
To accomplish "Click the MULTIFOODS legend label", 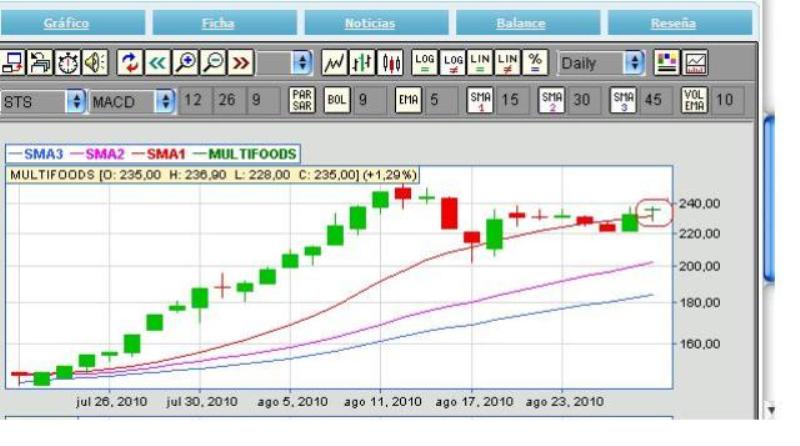I will coord(252,154).
